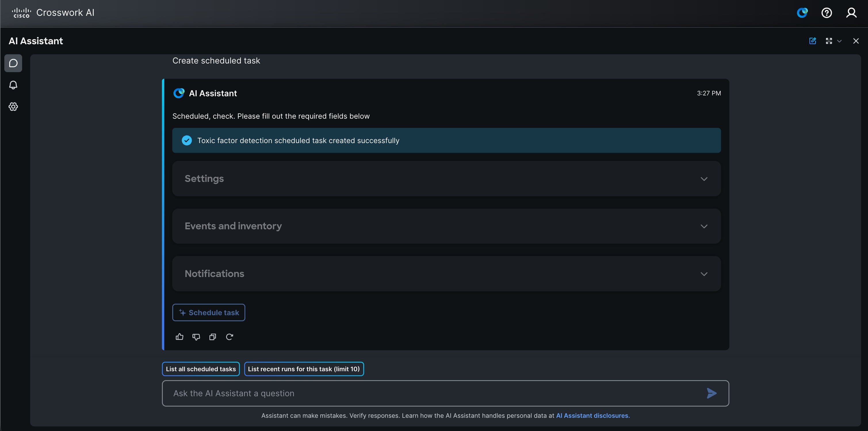868x431 pixels.
Task: Select List recent runs for this task
Action: click(x=304, y=369)
